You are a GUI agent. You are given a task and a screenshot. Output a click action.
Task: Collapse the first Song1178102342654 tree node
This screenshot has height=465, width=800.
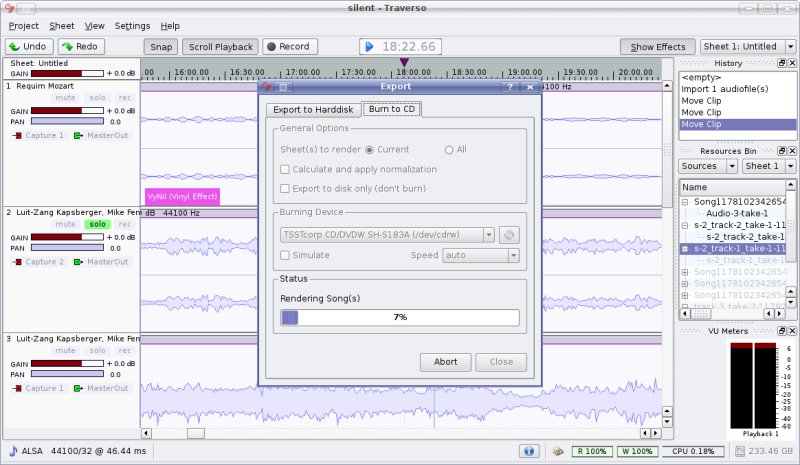coord(685,202)
